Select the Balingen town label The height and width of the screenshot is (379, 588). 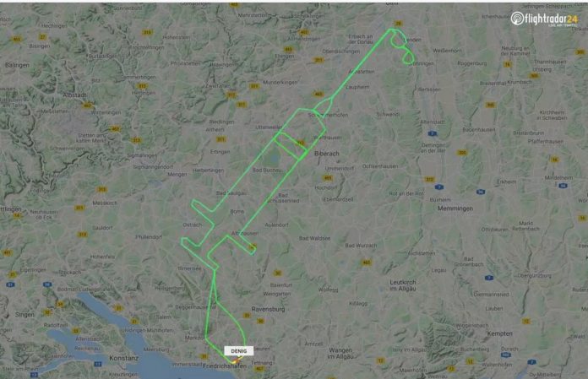pos(17,65)
